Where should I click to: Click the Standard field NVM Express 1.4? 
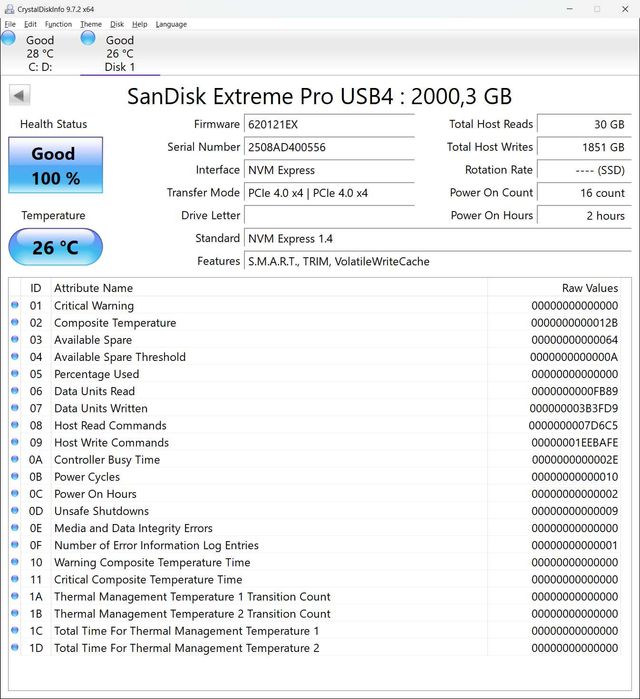click(x=438, y=238)
